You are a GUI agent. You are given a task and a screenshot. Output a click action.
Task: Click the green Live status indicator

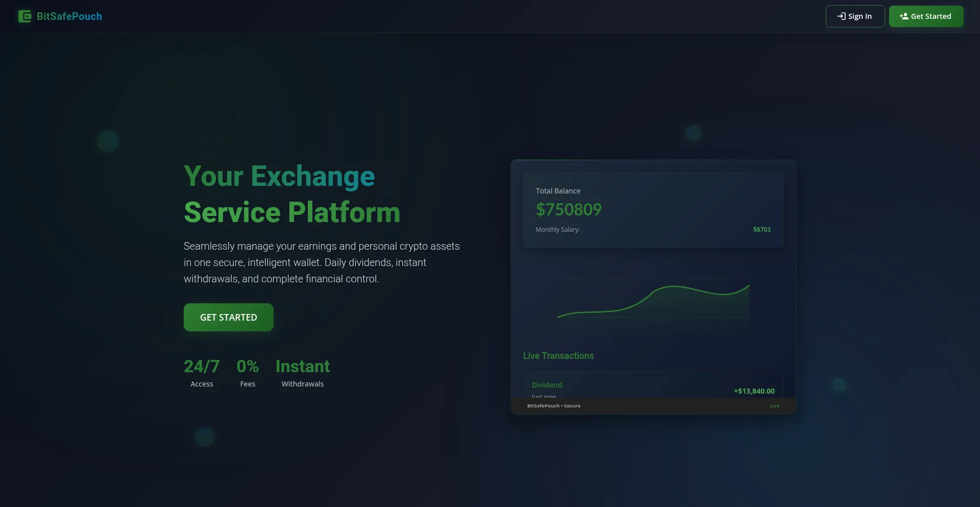tap(774, 406)
